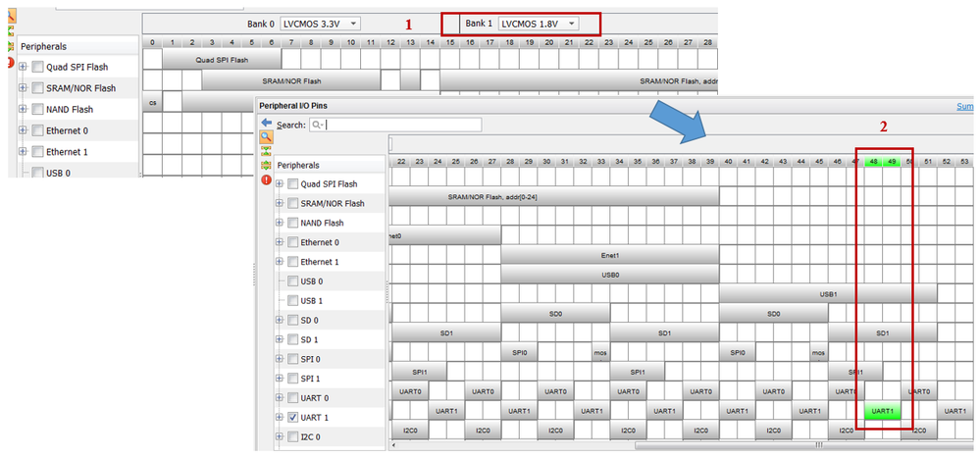
Task: Click the green pin 48 column header
Action: tap(873, 162)
